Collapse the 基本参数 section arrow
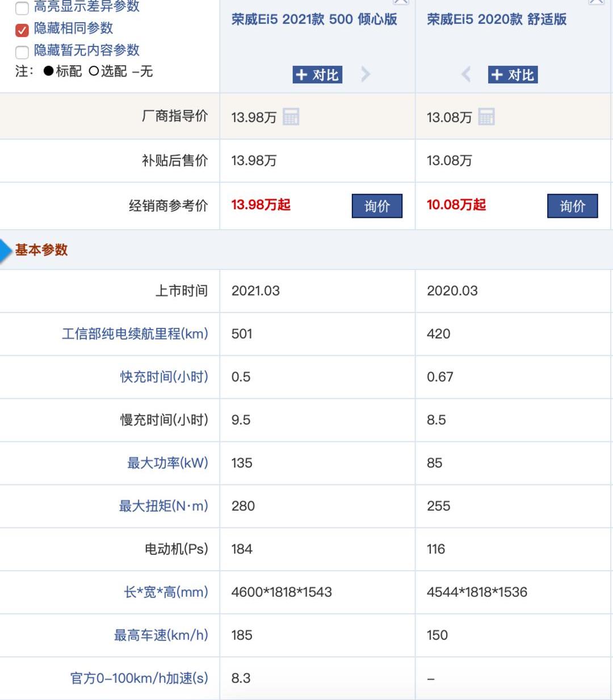The height and width of the screenshot is (700, 613). coord(6,250)
